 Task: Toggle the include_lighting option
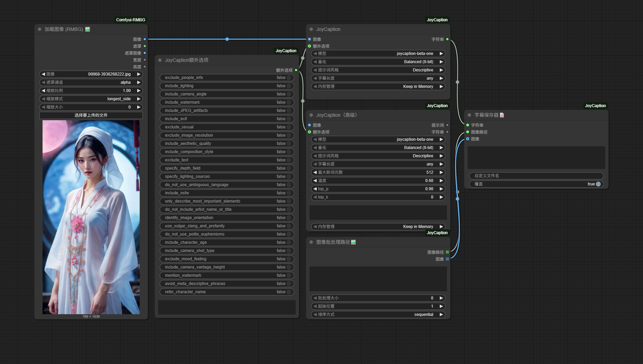tap(227, 86)
